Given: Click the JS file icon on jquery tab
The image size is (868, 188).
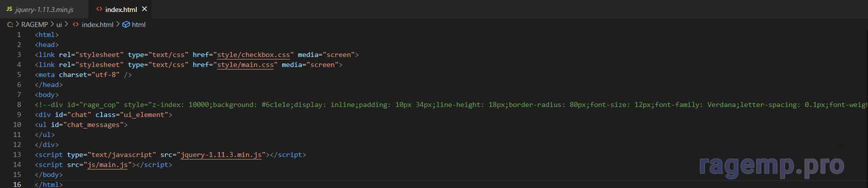Looking at the screenshot, I should click(x=9, y=9).
